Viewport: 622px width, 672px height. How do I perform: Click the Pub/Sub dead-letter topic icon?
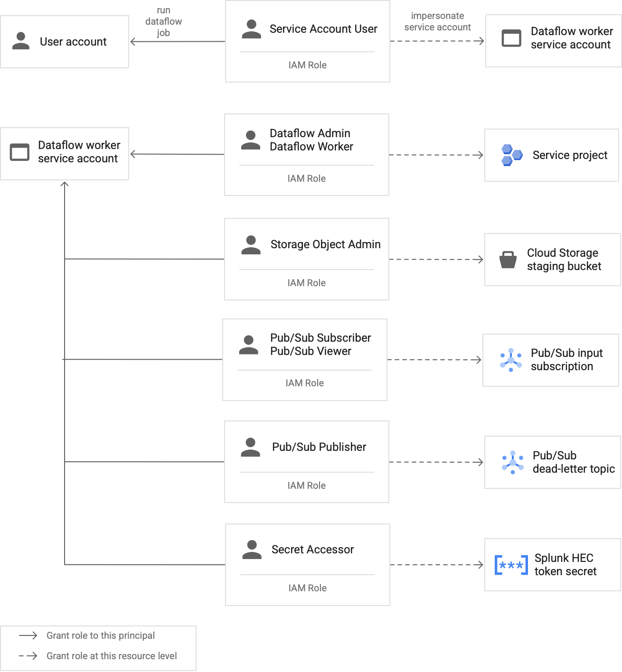[512, 462]
